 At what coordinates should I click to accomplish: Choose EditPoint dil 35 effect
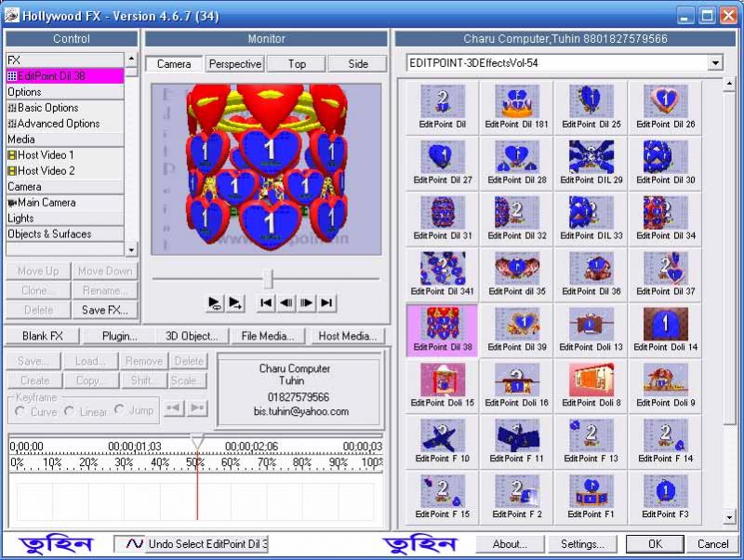click(x=516, y=274)
